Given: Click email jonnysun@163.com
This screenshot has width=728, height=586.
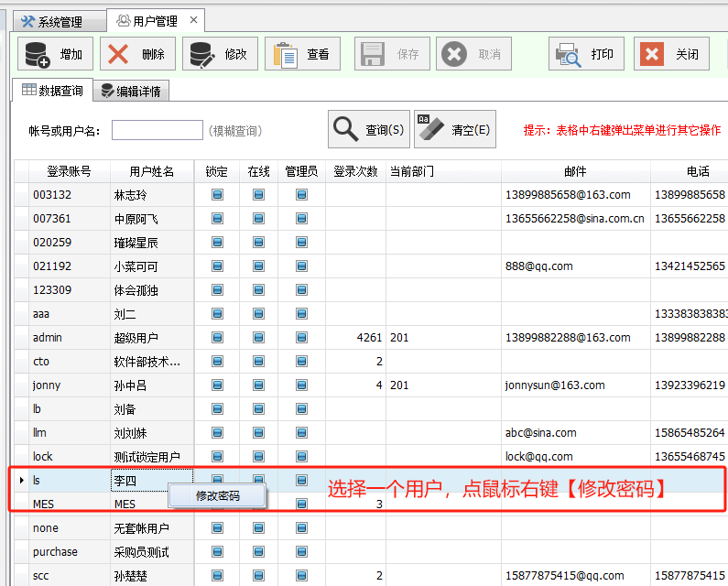Looking at the screenshot, I should (555, 385).
